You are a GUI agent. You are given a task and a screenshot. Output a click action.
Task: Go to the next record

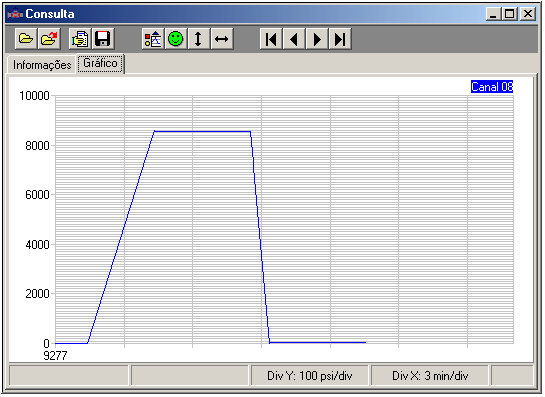click(x=317, y=39)
